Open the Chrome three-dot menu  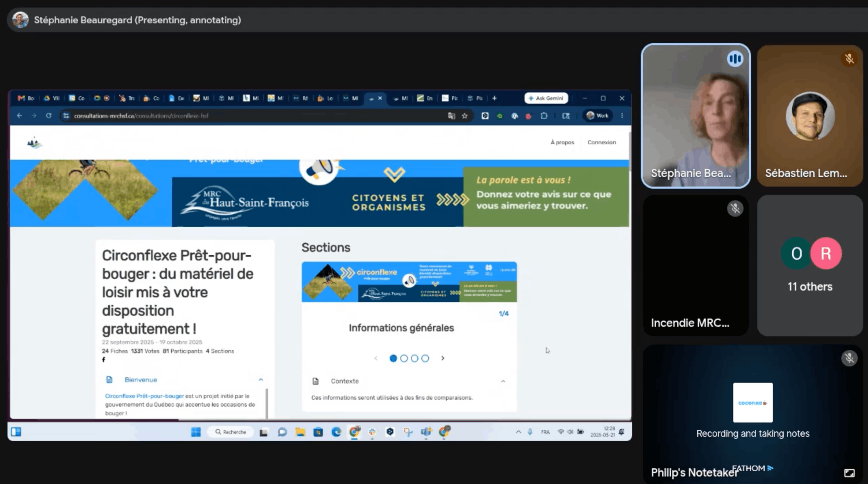click(x=622, y=116)
